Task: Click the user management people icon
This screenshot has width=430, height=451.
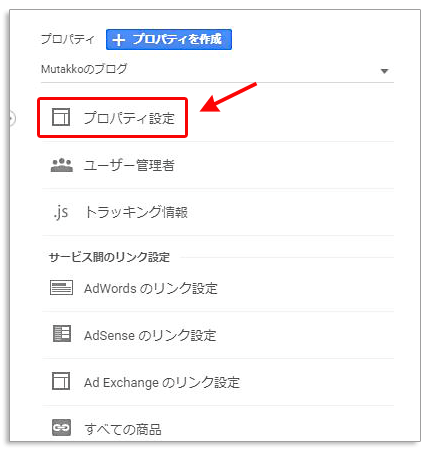Action: pyautogui.click(x=62, y=165)
